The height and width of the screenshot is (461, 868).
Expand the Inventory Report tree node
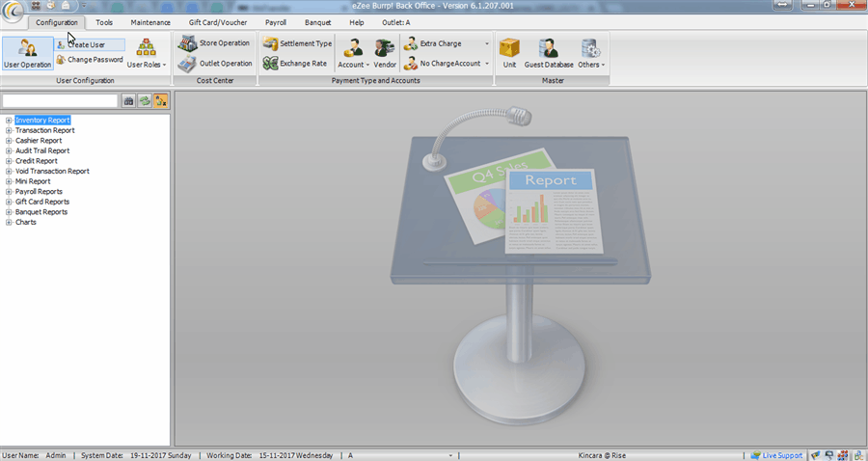click(9, 121)
